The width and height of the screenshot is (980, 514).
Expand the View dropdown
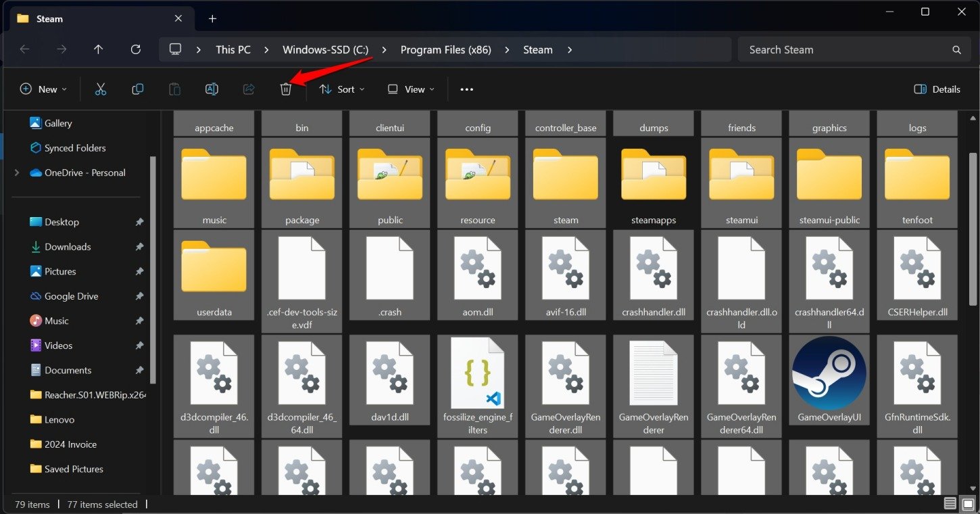click(x=411, y=89)
